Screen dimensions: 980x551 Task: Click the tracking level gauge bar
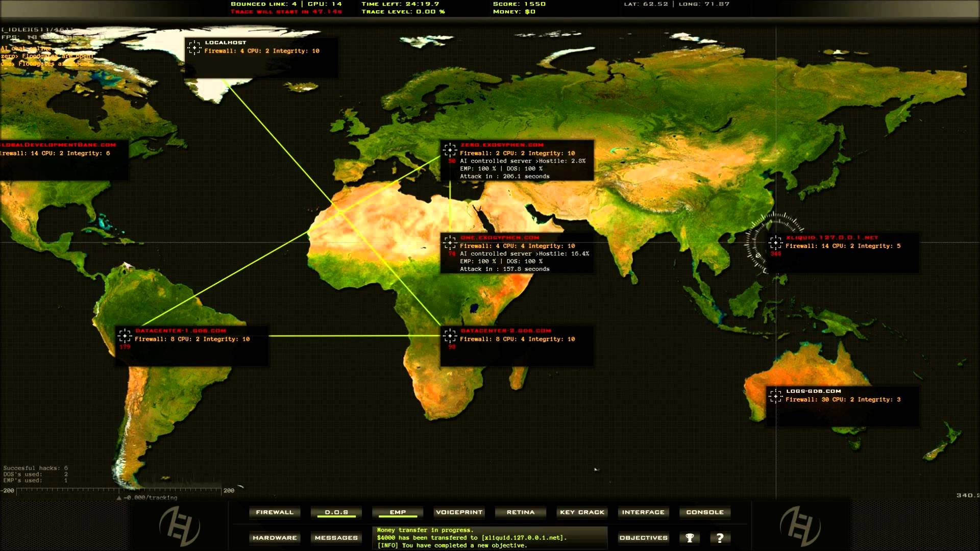pyautogui.click(x=119, y=491)
